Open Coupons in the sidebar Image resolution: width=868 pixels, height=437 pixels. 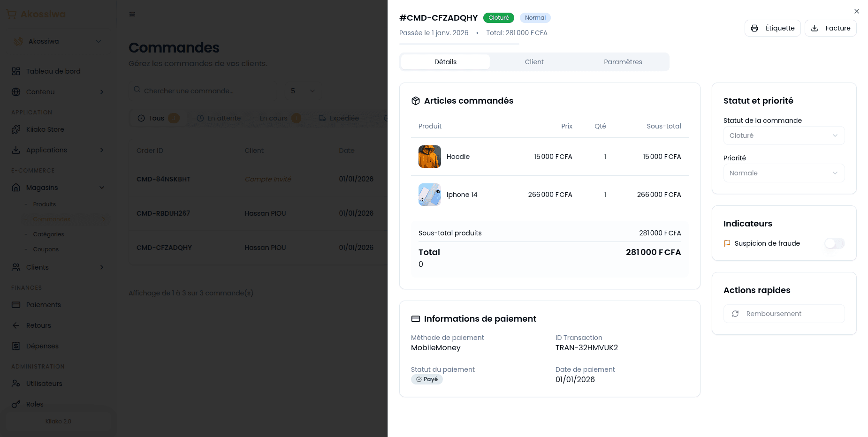click(x=46, y=249)
